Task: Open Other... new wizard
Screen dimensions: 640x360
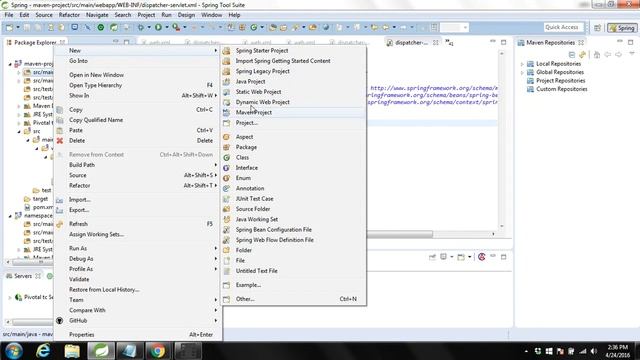Action: point(293,299)
